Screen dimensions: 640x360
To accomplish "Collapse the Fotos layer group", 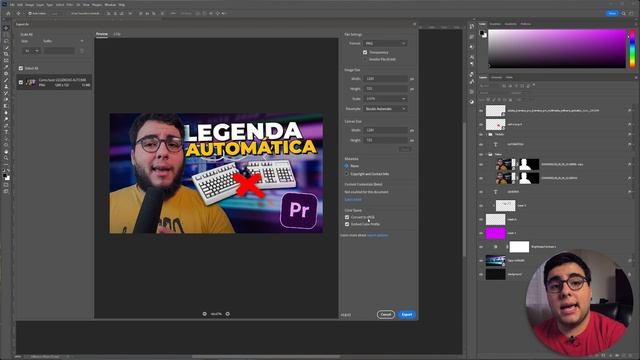I will [486, 154].
